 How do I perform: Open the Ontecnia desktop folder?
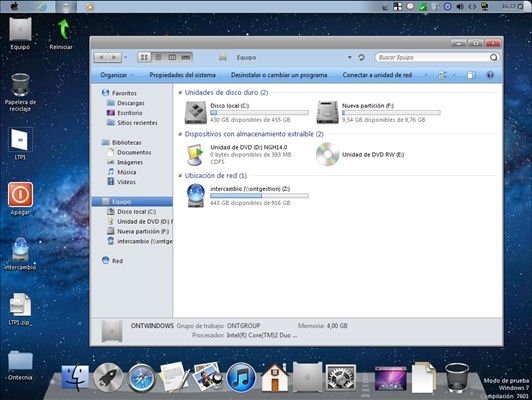tap(20, 365)
